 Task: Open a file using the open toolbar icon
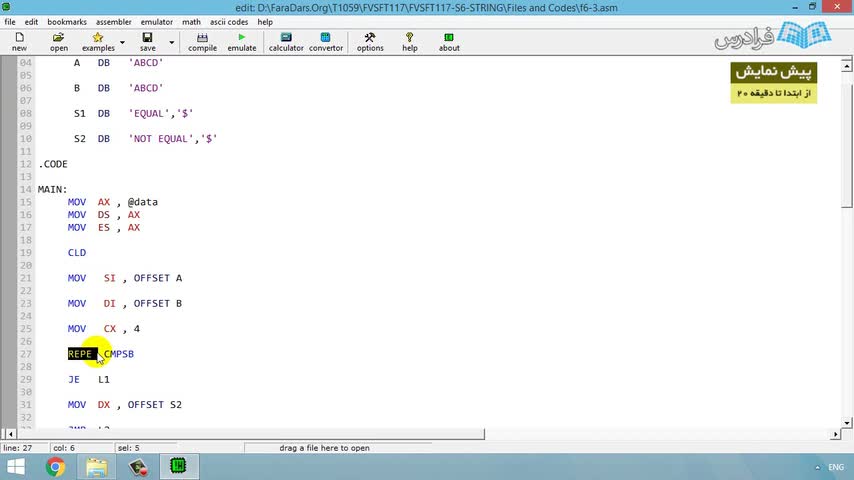coord(59,41)
